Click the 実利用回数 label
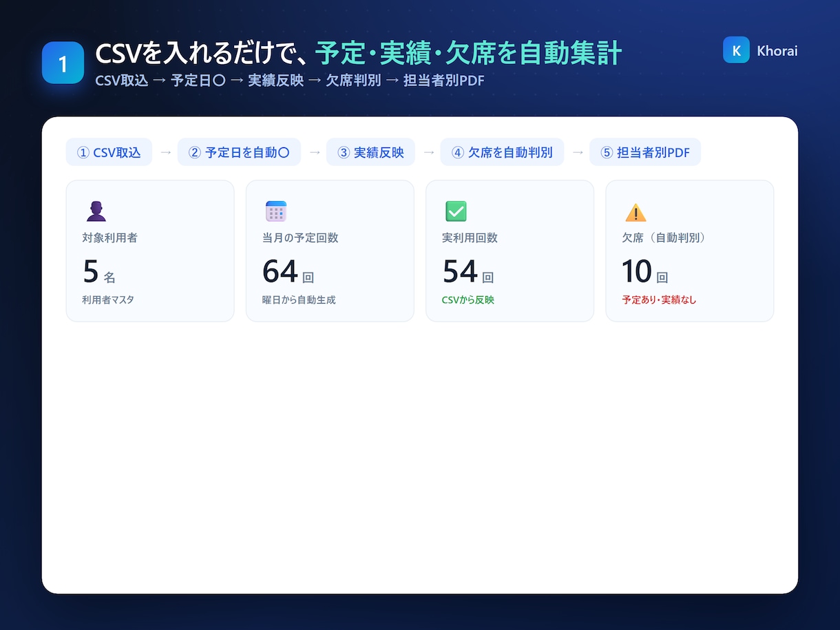The height and width of the screenshot is (630, 840). (470, 238)
